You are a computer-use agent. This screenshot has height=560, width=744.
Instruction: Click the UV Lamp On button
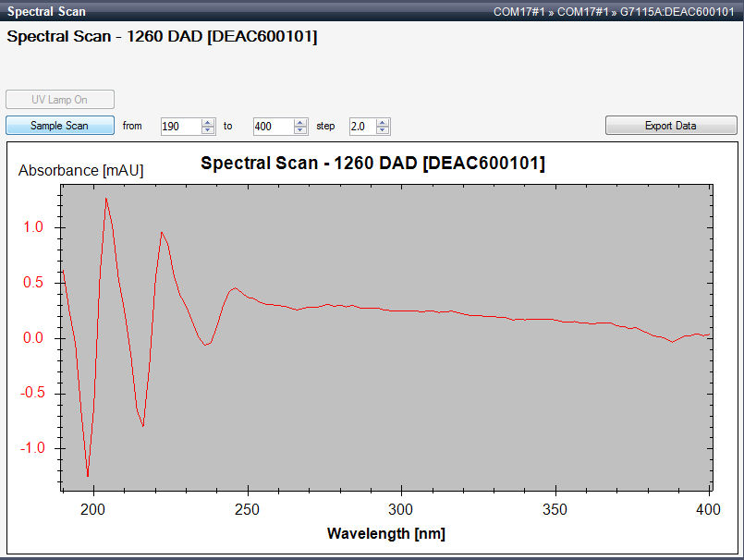59,99
